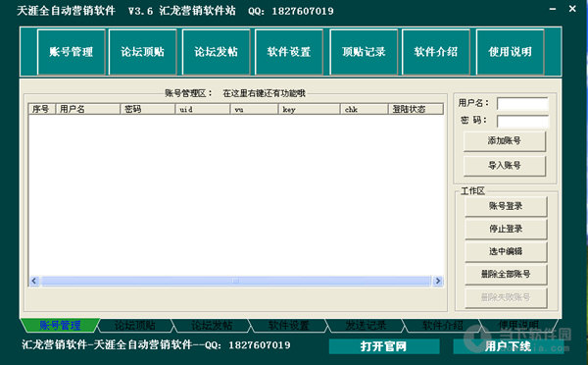Open the 软件介绍 top navigation button

point(436,52)
